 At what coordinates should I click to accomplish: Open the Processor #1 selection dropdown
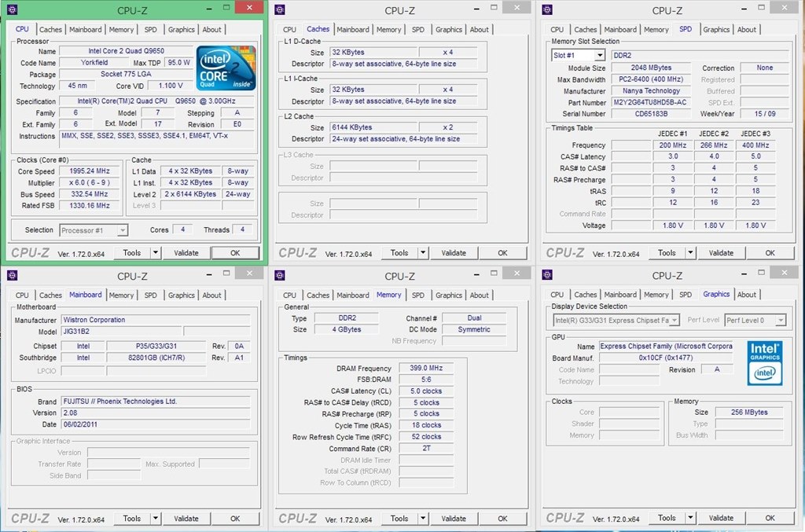pos(122,230)
